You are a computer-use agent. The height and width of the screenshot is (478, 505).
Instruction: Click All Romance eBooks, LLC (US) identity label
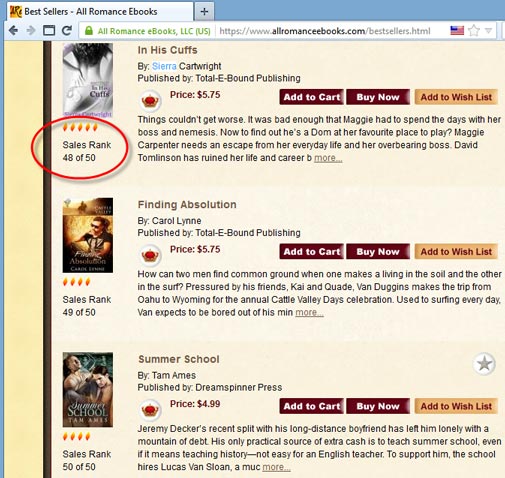154,31
